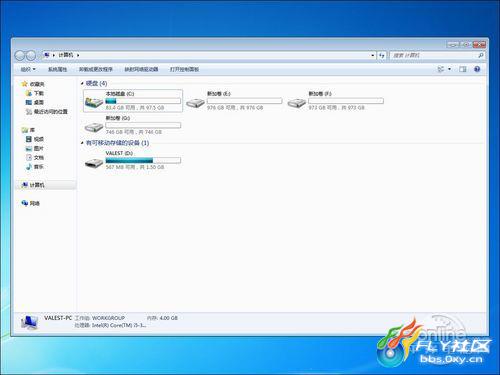Click the 搜索 计算机 search box

point(434,55)
